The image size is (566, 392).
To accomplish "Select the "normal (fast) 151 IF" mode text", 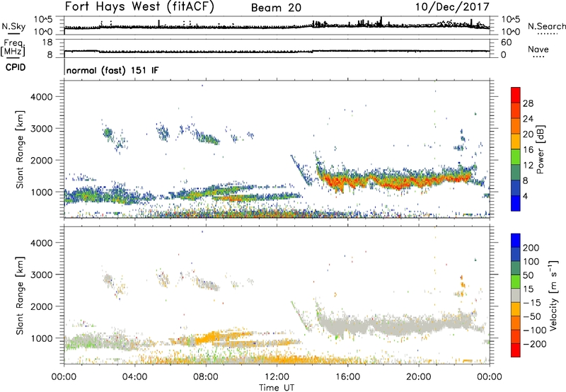I will 112,70.
